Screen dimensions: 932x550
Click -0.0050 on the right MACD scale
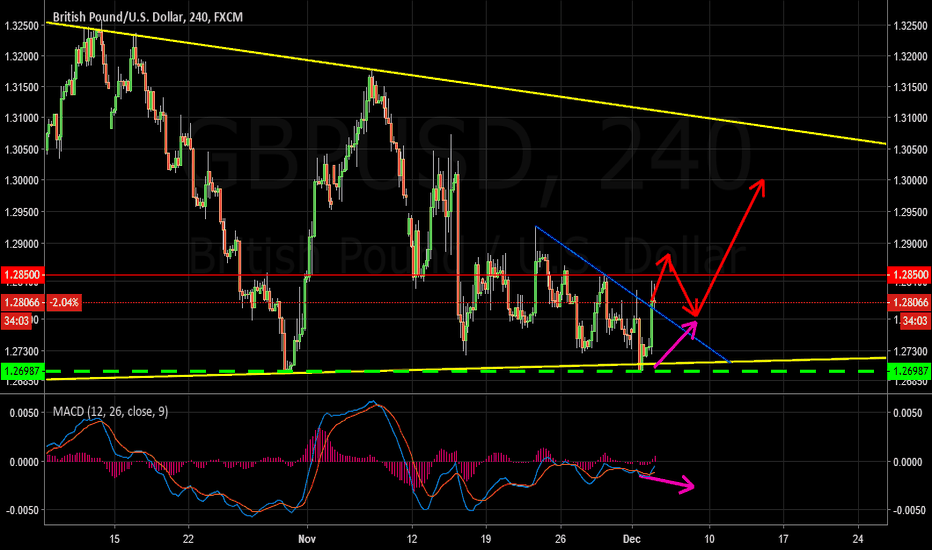coord(909,510)
